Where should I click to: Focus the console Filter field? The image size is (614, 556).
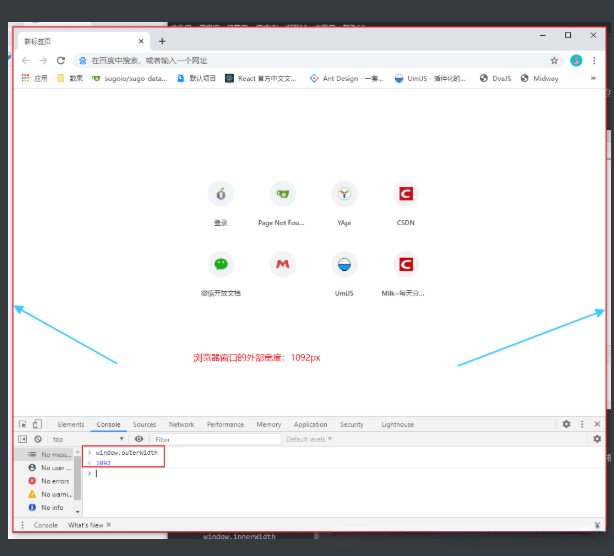[217, 439]
